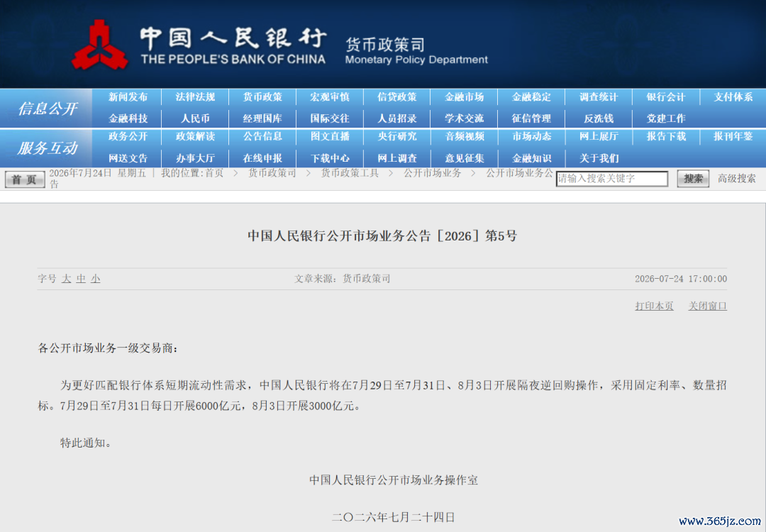Click 关闭窗口 to close window
766x532 pixels.
tap(707, 306)
